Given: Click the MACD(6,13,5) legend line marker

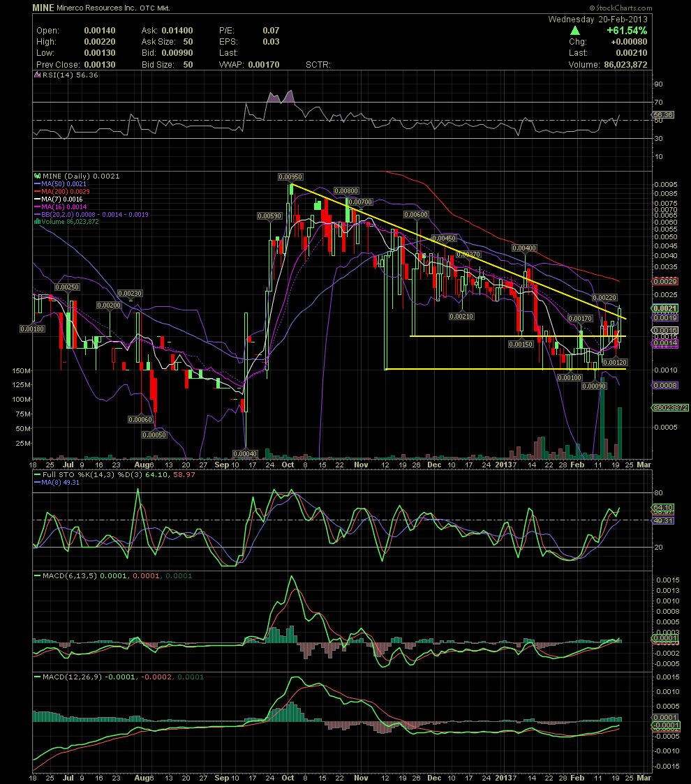Looking at the screenshot, I should pyautogui.click(x=37, y=576).
